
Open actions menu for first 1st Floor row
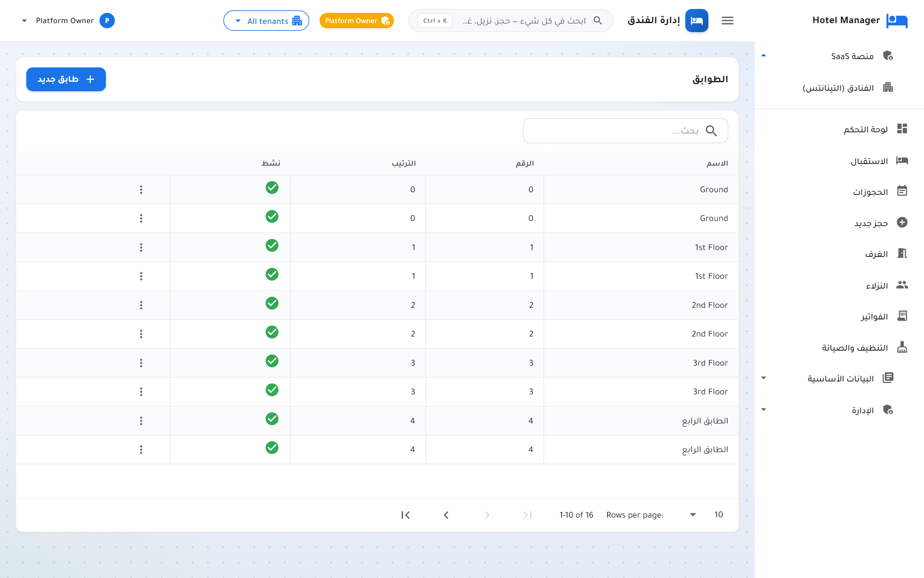[141, 247]
